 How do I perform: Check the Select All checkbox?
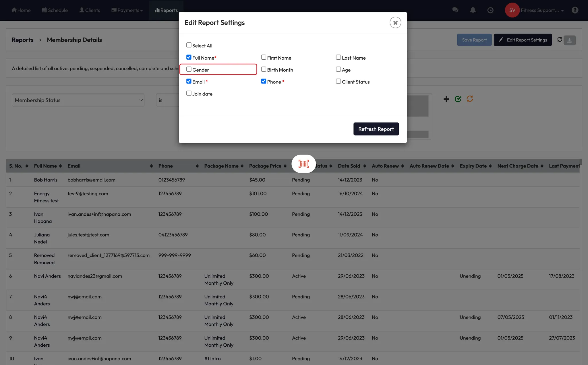click(x=189, y=45)
